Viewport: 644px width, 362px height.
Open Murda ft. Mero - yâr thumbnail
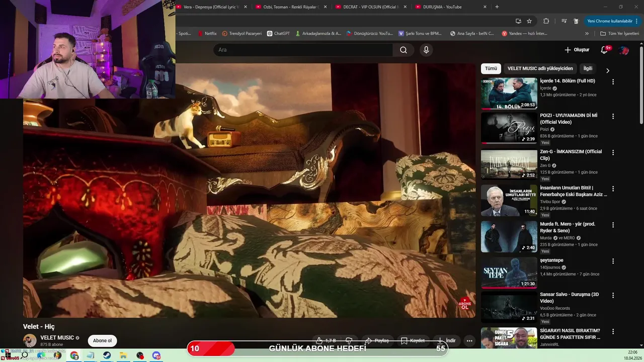pyautogui.click(x=509, y=236)
